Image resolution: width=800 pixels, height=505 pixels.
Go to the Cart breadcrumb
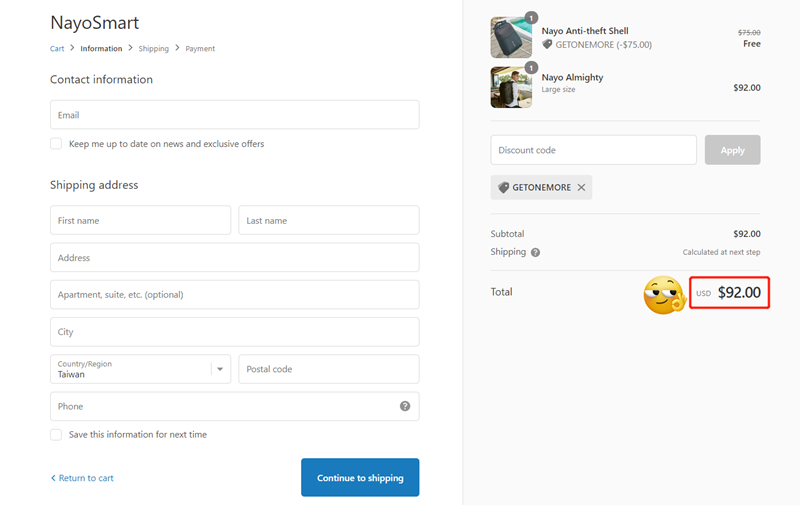(x=57, y=48)
